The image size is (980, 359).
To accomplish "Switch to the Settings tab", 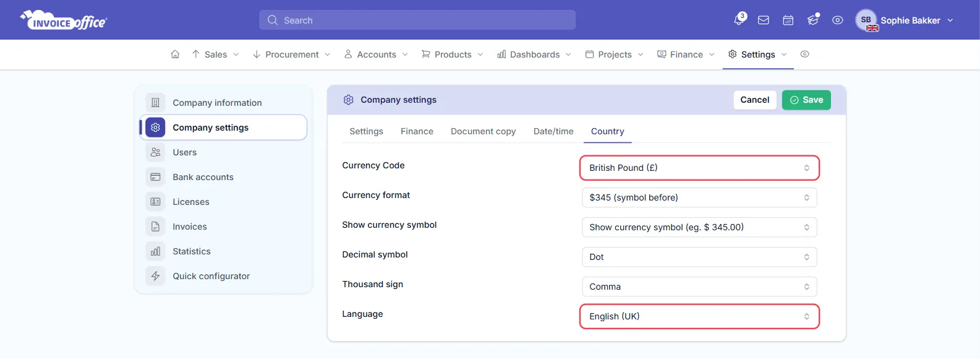I will pyautogui.click(x=366, y=131).
